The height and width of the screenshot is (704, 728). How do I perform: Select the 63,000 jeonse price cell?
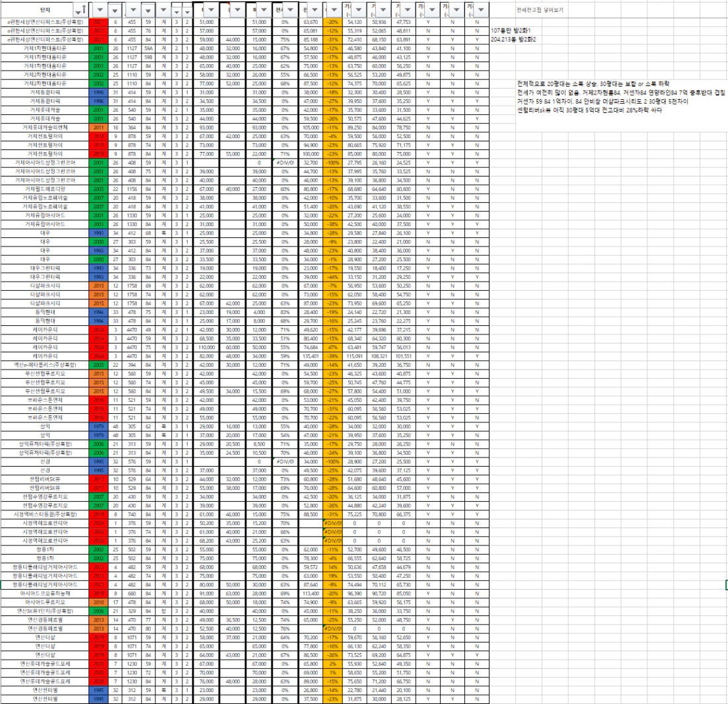pos(232,594)
